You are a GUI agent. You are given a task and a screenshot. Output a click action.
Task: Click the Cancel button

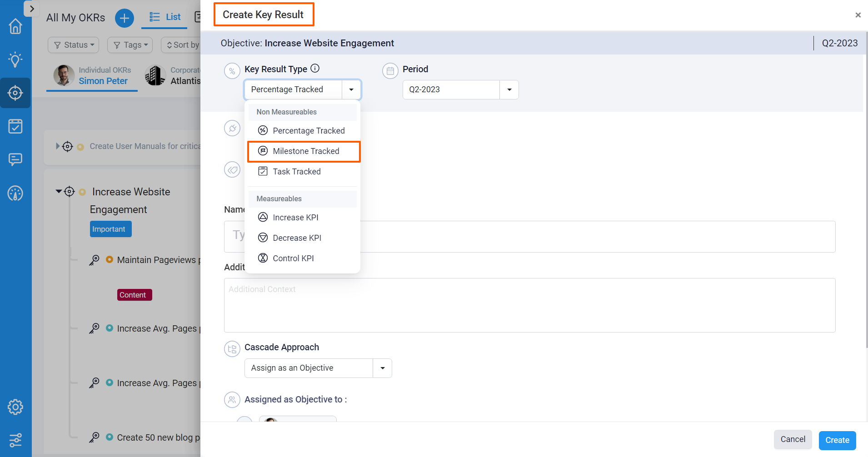click(793, 439)
